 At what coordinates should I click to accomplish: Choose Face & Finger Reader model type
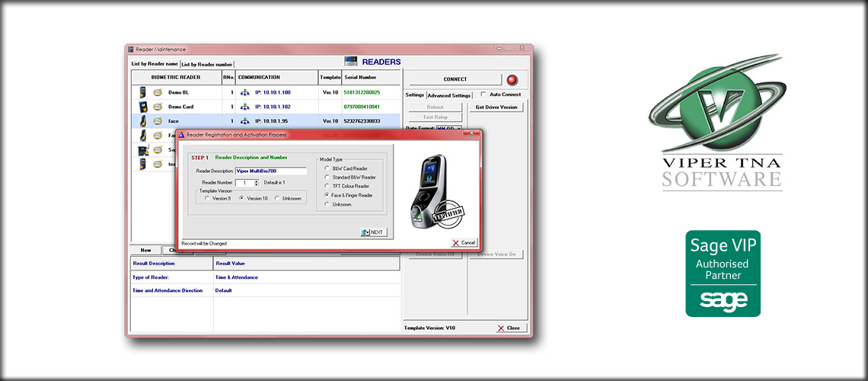[327, 196]
